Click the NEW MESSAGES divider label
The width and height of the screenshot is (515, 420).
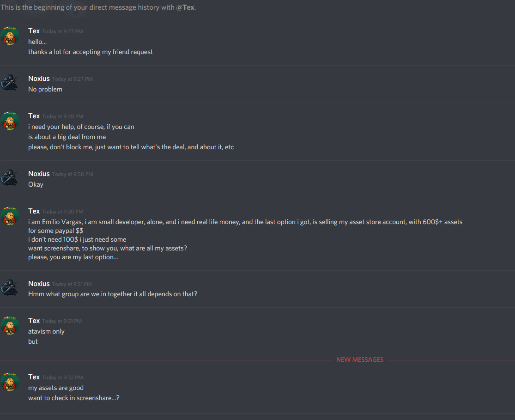point(359,359)
